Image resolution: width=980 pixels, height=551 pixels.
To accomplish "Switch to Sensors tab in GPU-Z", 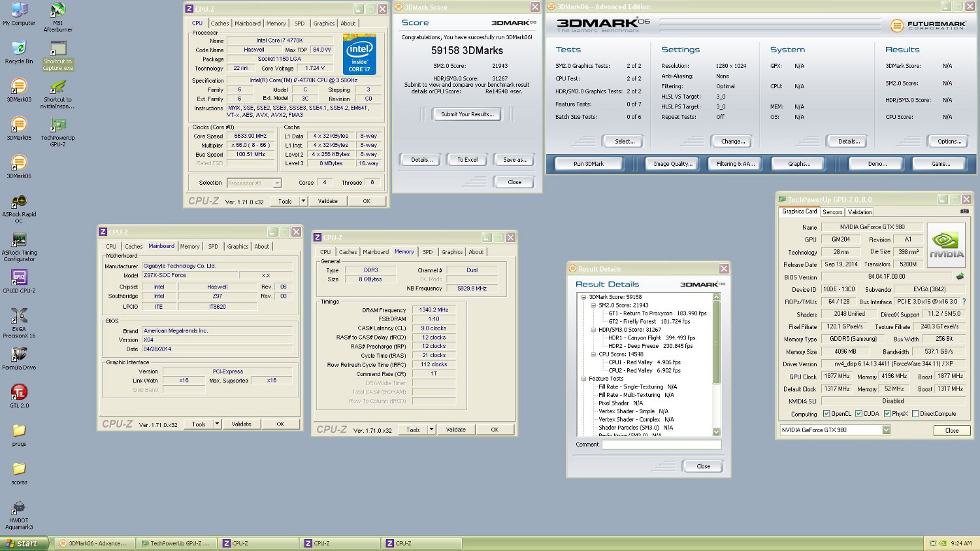I will click(832, 212).
